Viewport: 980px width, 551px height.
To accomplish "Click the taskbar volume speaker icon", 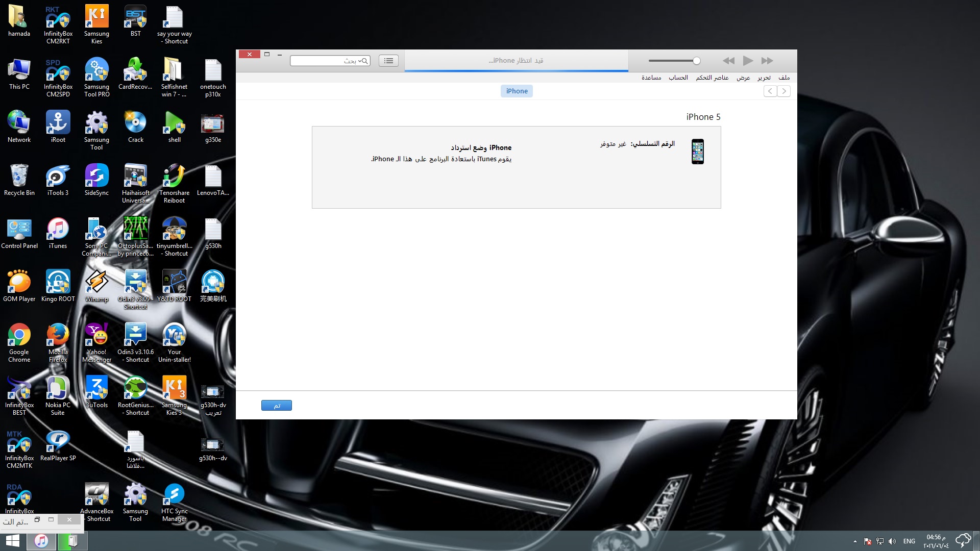I will point(892,541).
